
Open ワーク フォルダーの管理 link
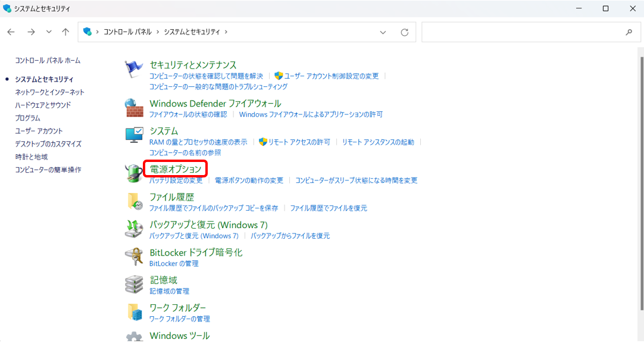(180, 319)
